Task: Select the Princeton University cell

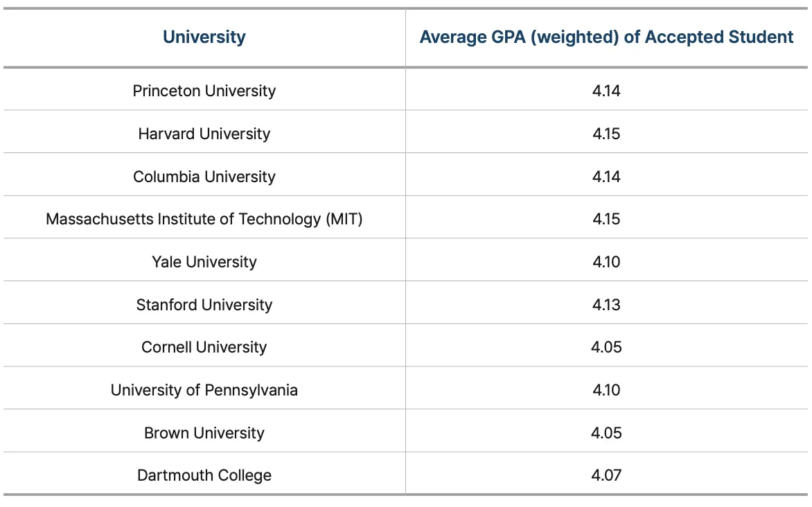Action: point(204,91)
